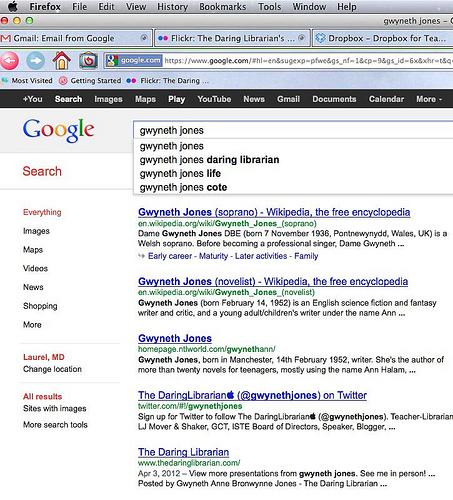
Task: Open the Tools menu
Action: click(269, 6)
